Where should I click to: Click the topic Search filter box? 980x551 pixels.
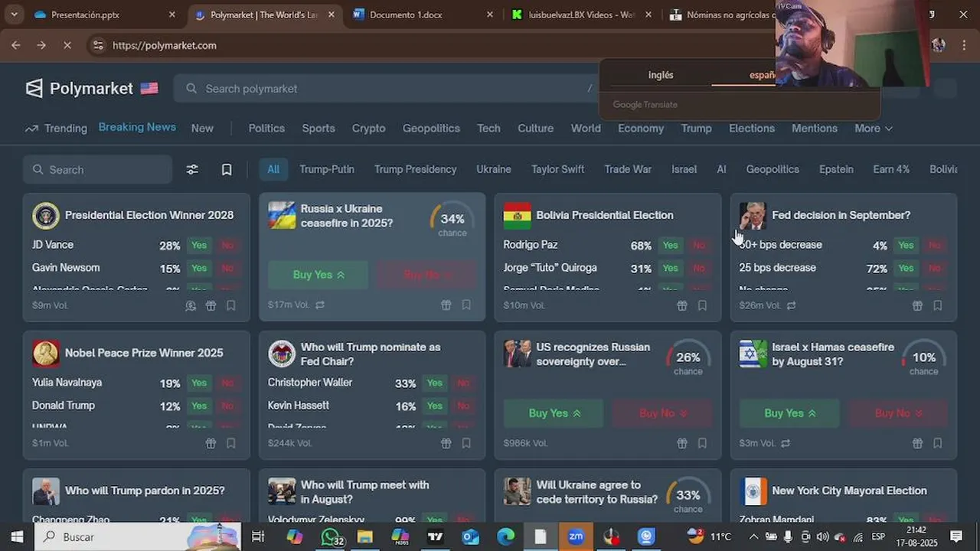[97, 170]
